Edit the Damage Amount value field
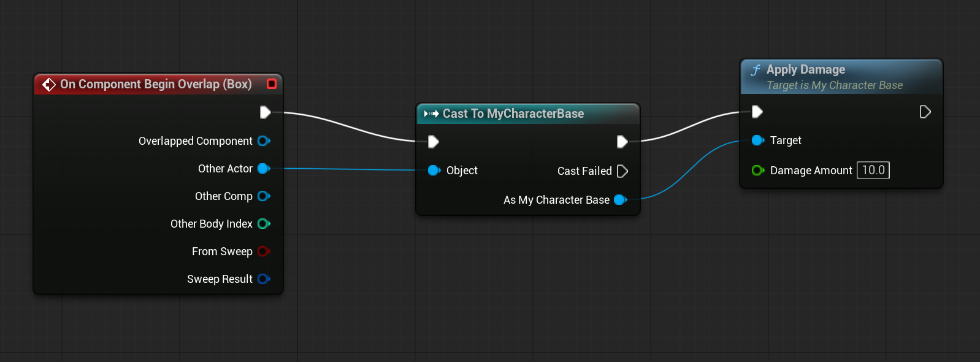Viewport: 980px width, 362px height. pyautogui.click(x=873, y=170)
